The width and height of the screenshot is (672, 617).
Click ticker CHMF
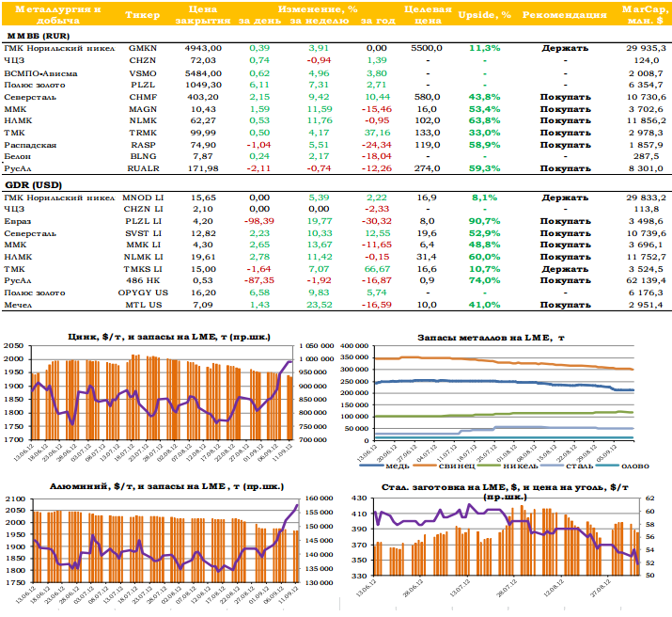143,97
